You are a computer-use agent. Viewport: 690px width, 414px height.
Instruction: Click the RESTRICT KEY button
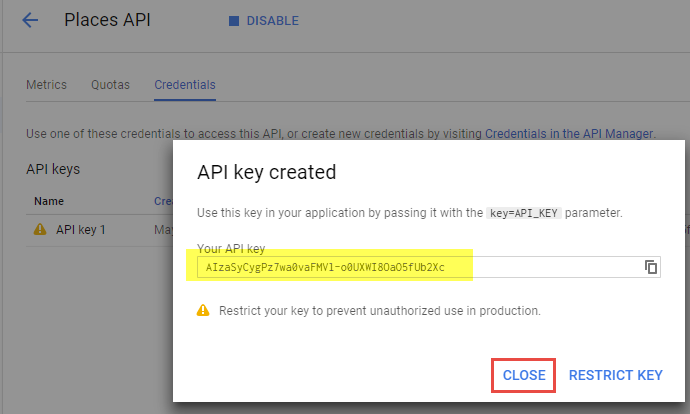click(616, 375)
